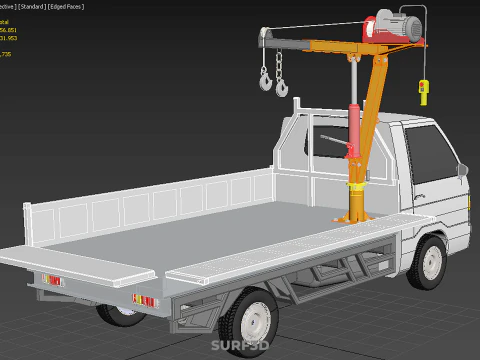Screen dimensions: 480x360
Task: Select the right rear tail light
Action: click(145, 301)
